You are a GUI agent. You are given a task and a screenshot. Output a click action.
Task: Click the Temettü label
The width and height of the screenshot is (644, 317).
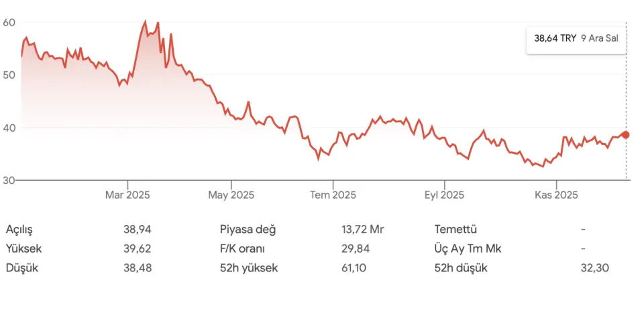coord(455,229)
